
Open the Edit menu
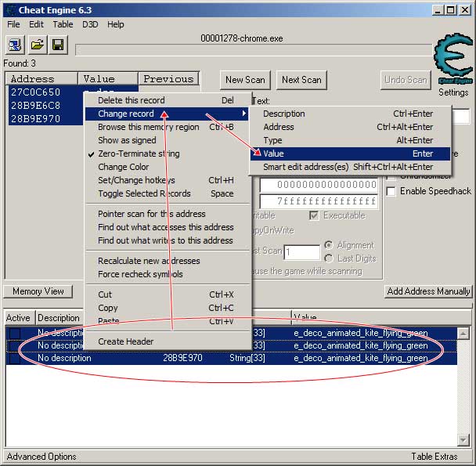tap(36, 24)
